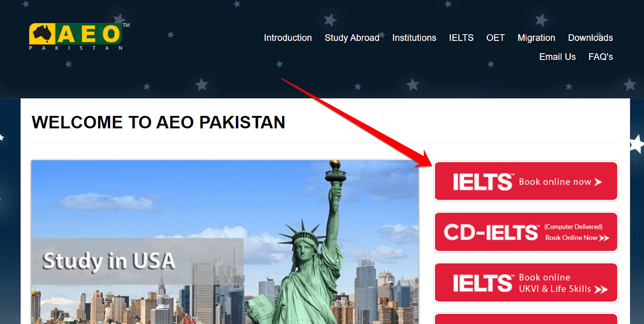The image size is (644, 324).
Task: Click the Email Us link
Action: coord(557,57)
